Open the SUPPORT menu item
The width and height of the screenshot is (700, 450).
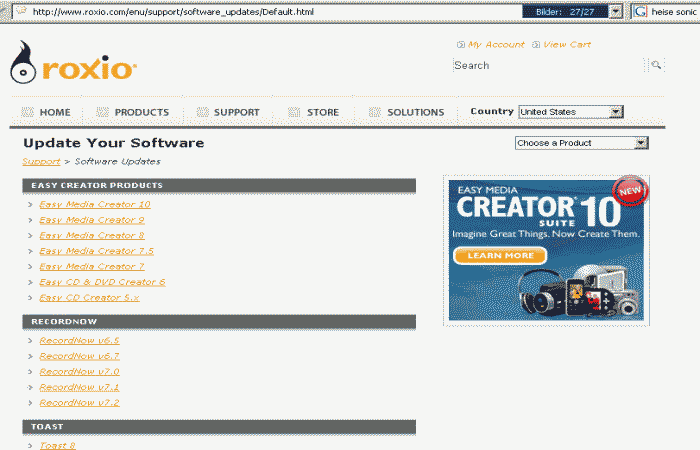tap(236, 112)
